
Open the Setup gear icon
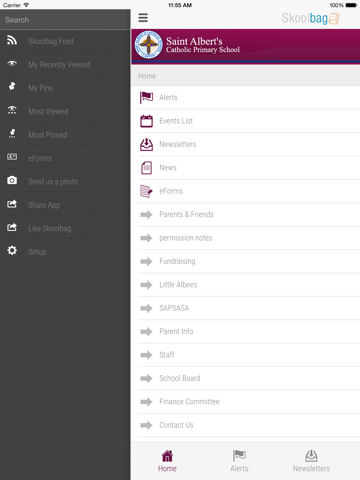tap(12, 251)
